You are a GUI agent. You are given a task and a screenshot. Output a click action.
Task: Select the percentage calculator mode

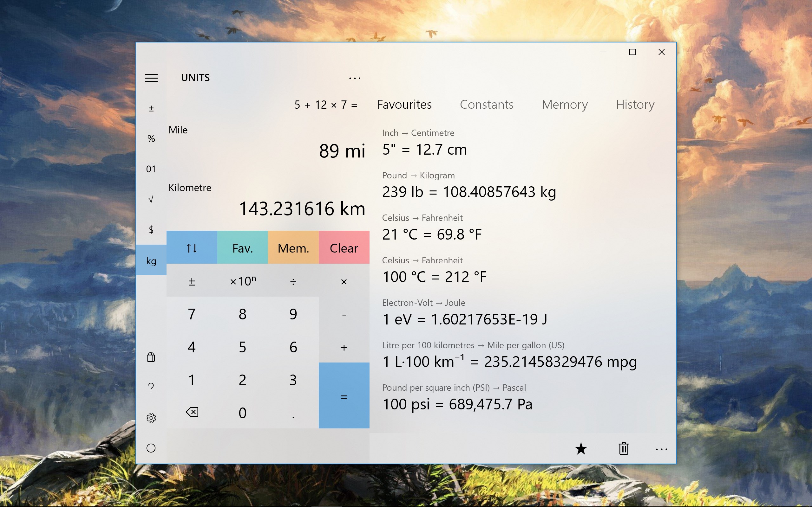151,138
